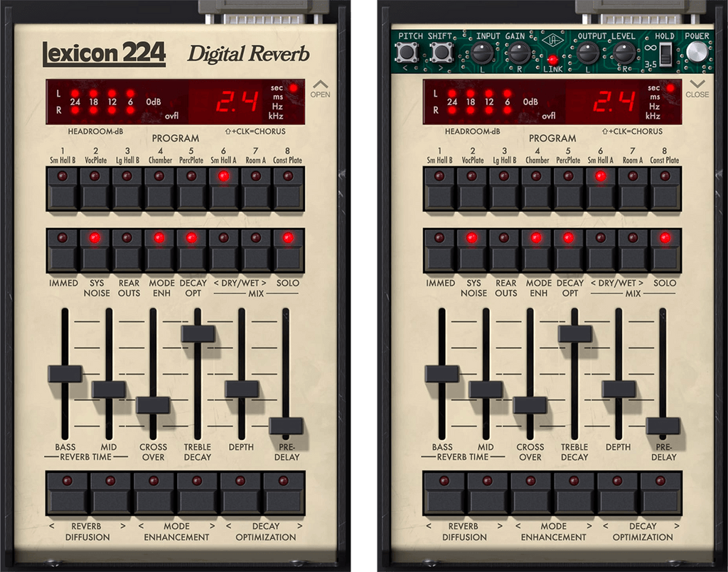
Task: Click the WET mix button on left unit
Action: pyautogui.click(x=256, y=251)
